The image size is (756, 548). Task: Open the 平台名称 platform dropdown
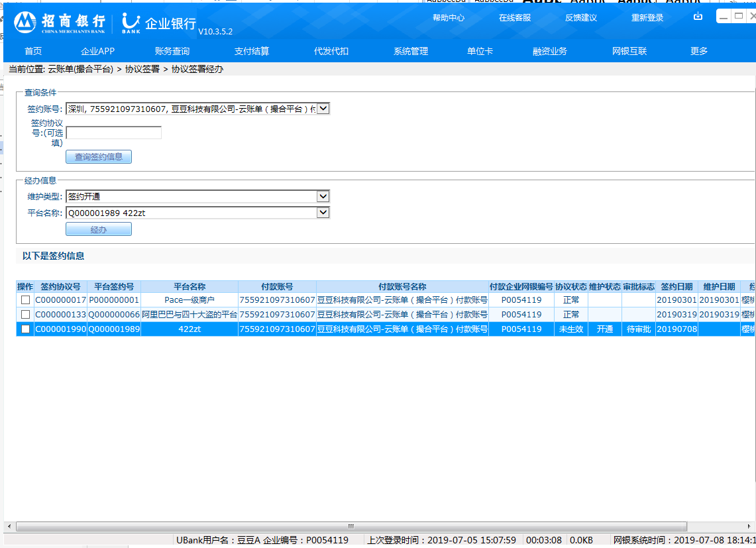click(323, 213)
